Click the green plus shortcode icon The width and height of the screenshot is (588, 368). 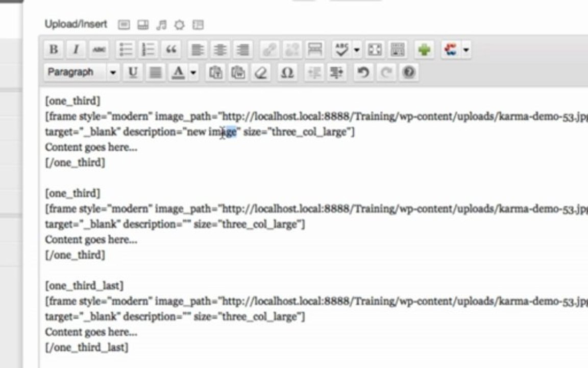click(424, 49)
